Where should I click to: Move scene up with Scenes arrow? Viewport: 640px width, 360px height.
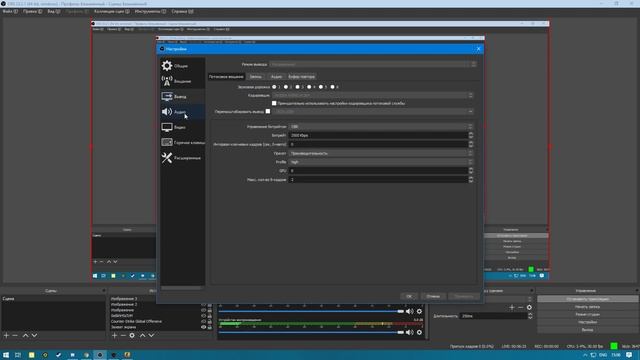(25, 335)
